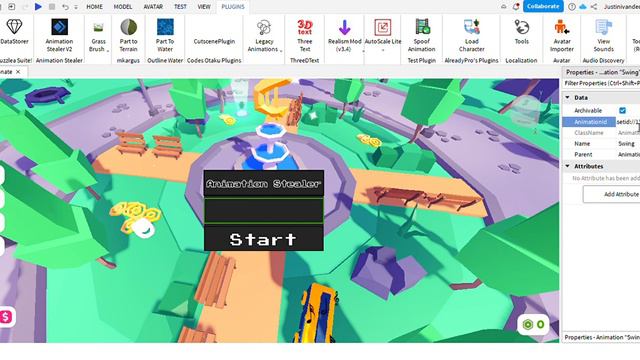Switch to the VIEW ribbon tab
The height and width of the screenshot is (360, 640).
(204, 7)
